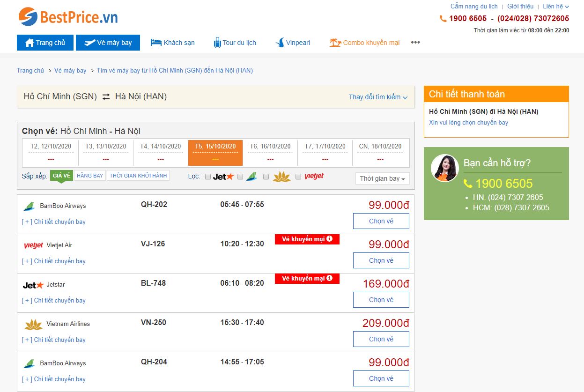The height and width of the screenshot is (392, 584).
Task: Select date tab T7, 17/10/2020
Action: coord(325,152)
